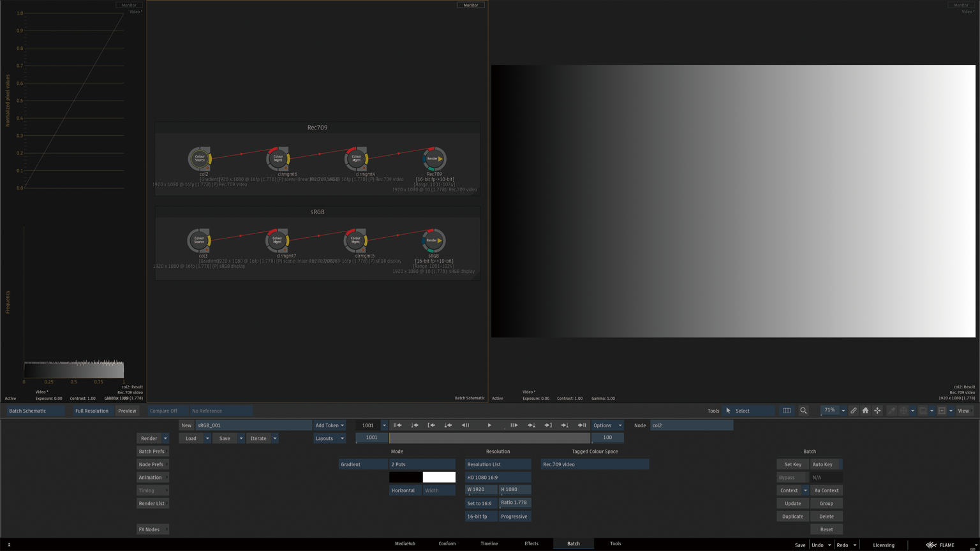Screen dimensions: 980x551
Task: Open the Rec.709 video colour space dropdown
Action: pyautogui.click(x=594, y=464)
